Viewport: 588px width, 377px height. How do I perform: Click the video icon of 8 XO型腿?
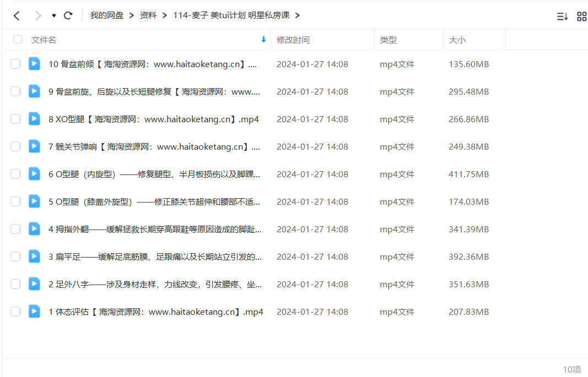pos(34,119)
